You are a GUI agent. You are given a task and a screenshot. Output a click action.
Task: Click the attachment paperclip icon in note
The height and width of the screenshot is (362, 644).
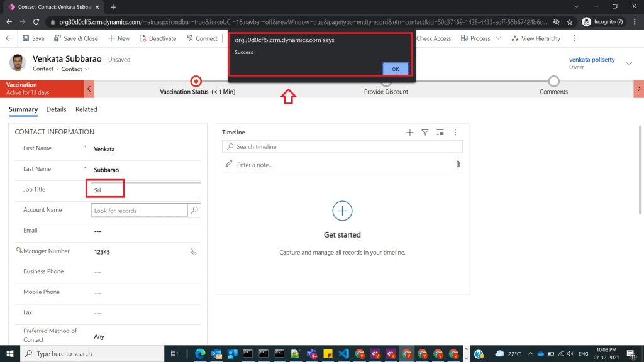[458, 164]
